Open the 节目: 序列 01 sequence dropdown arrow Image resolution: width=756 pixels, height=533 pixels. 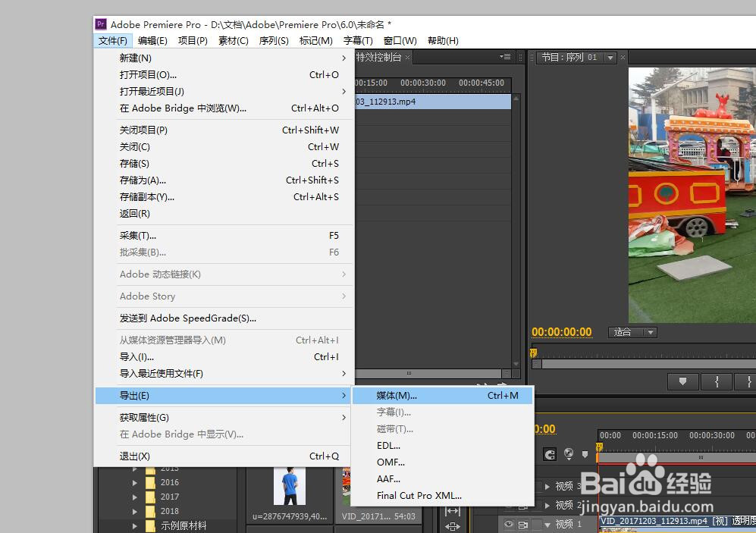pos(610,58)
